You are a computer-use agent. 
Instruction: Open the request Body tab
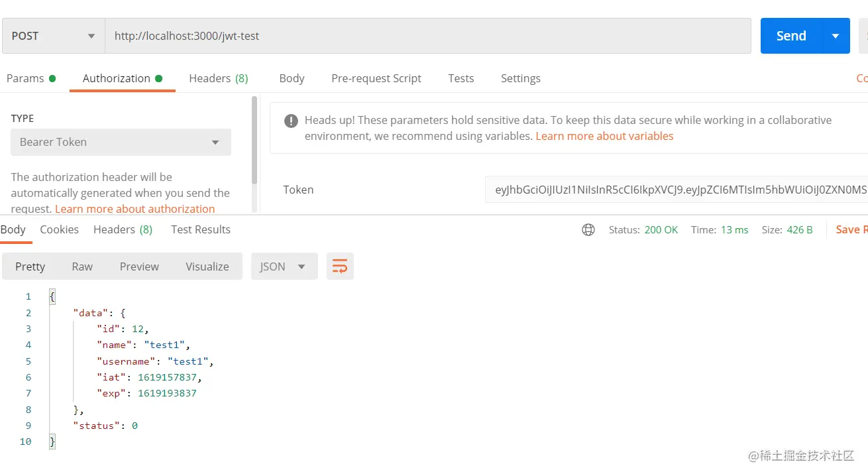[292, 78]
